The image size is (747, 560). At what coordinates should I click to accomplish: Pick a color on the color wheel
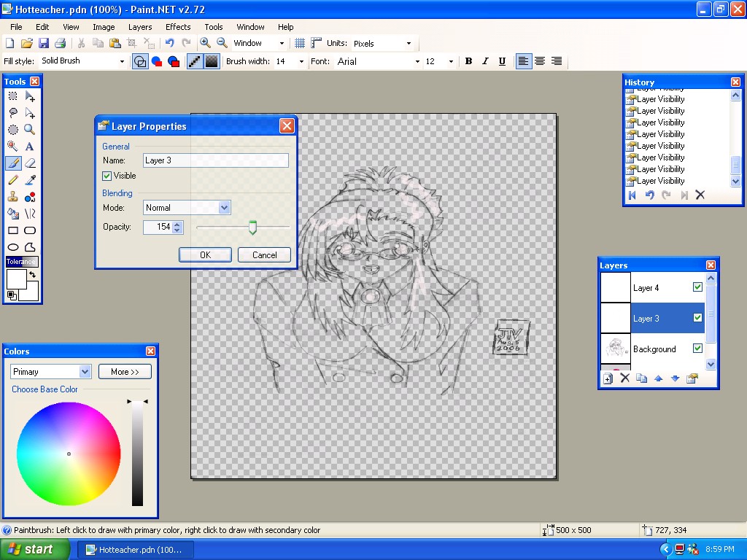click(x=69, y=454)
